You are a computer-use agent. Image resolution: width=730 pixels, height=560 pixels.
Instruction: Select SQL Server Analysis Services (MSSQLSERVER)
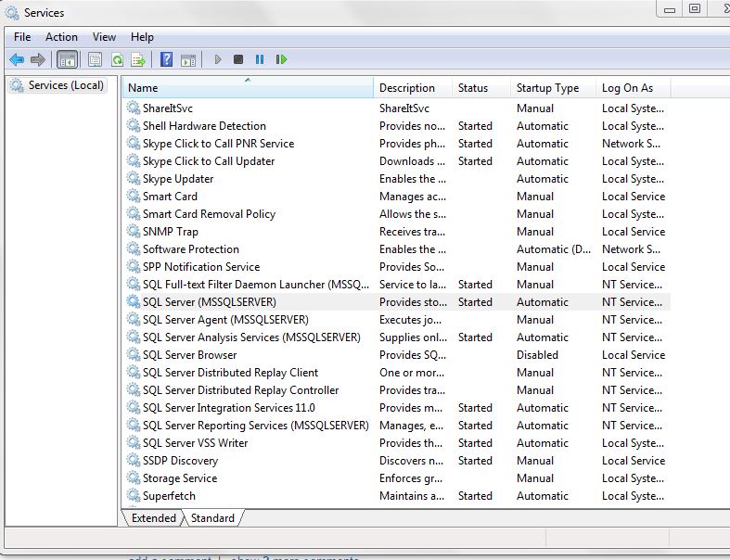tap(251, 337)
